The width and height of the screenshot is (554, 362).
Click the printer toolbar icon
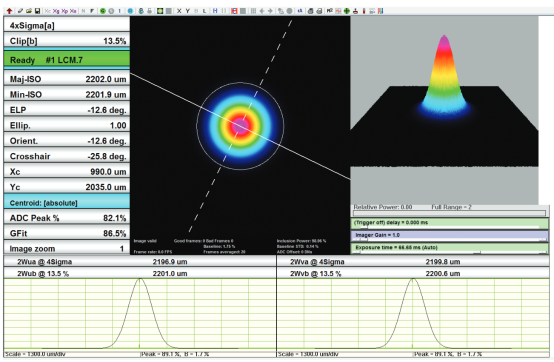tap(310, 11)
